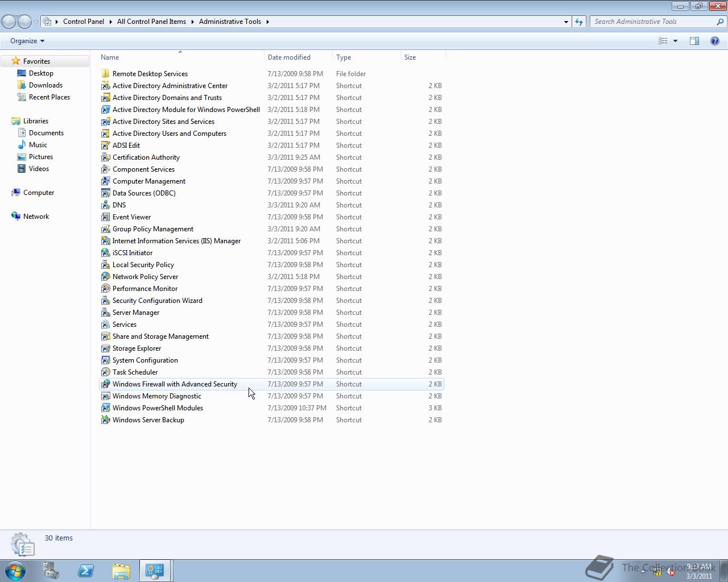Click the Windows Explorer taskbar icon

121,571
